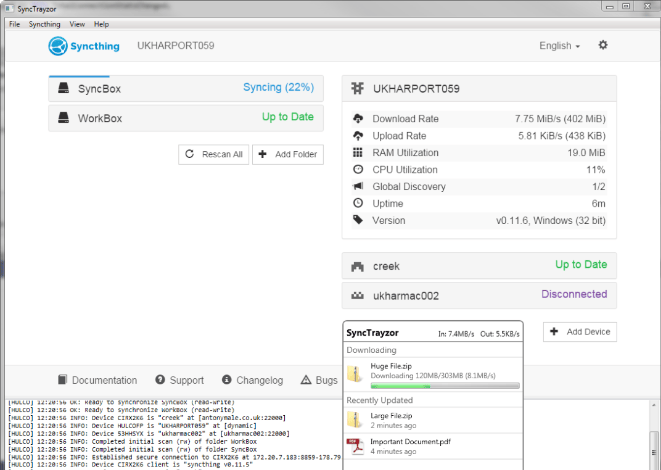Click the SyncBox folder drive icon
Screen dimensions: 661x470
pyautogui.click(x=64, y=88)
